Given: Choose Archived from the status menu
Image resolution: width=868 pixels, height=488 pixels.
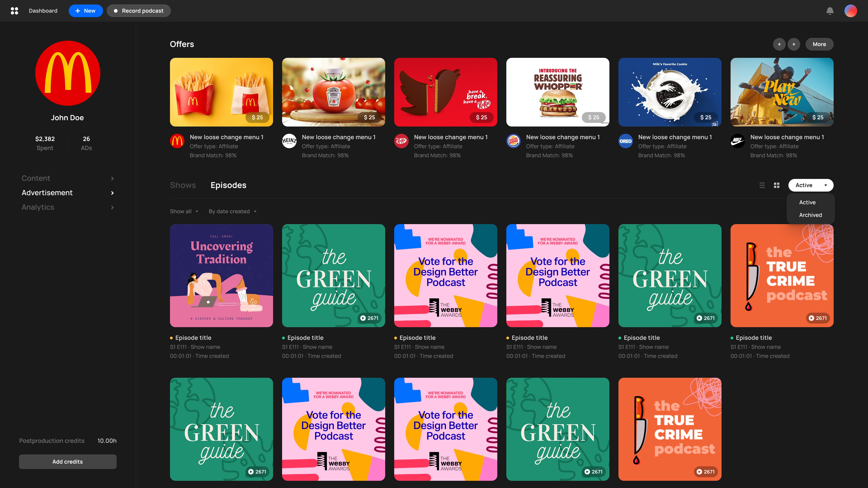Looking at the screenshot, I should 810,215.
